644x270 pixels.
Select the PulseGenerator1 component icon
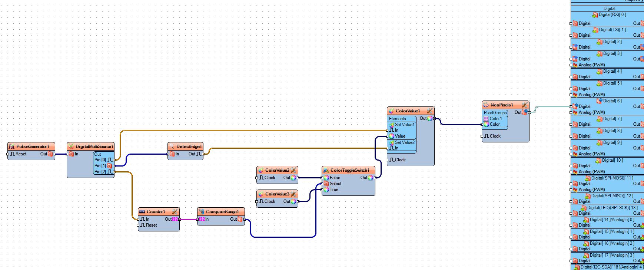click(x=11, y=146)
